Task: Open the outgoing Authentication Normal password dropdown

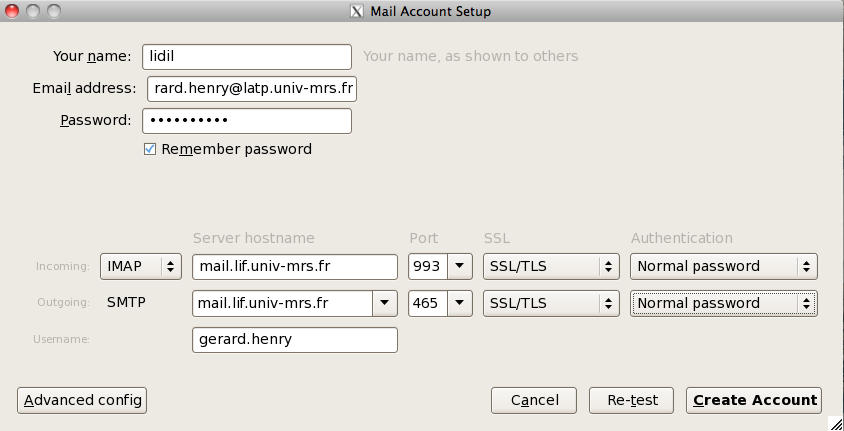Action: (x=724, y=303)
